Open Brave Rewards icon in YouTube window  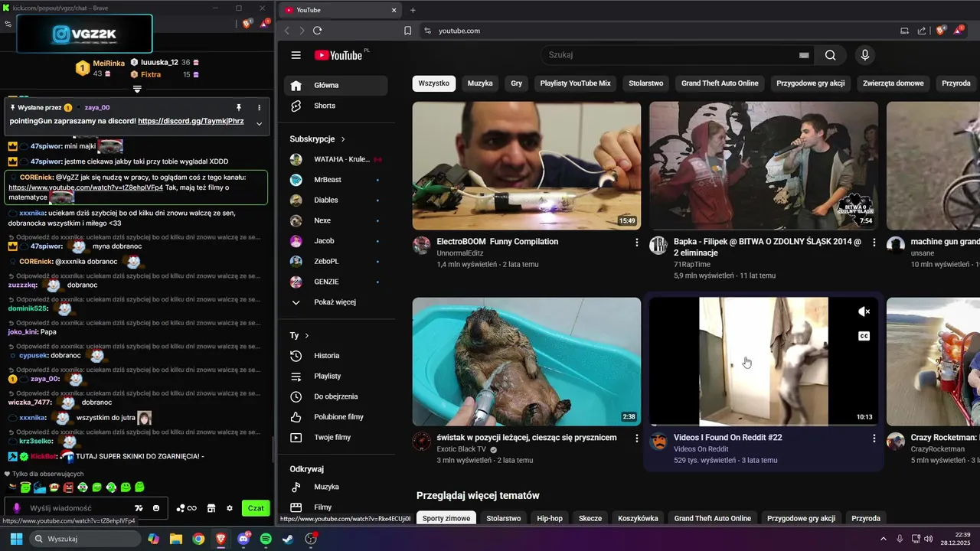(x=959, y=30)
